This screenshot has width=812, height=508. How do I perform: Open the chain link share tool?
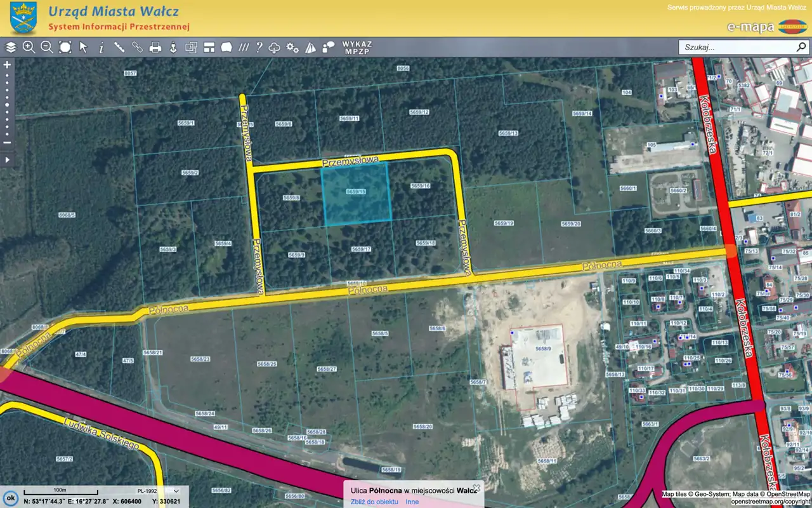coord(137,47)
